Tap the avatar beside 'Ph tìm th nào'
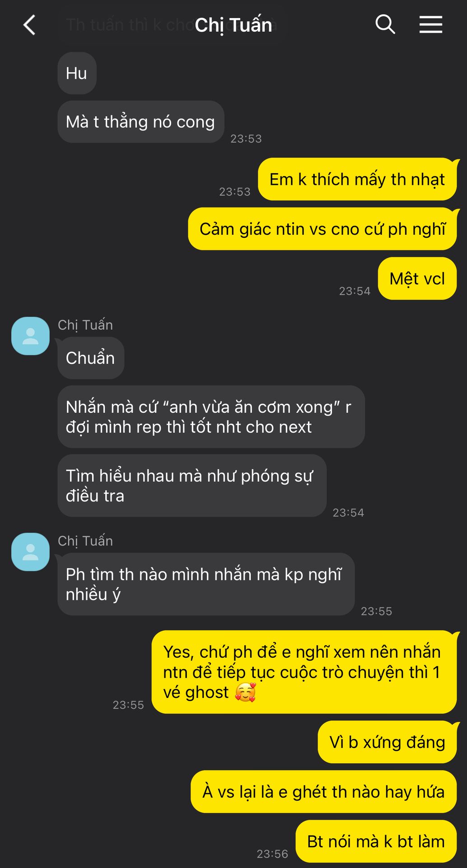 tap(30, 552)
